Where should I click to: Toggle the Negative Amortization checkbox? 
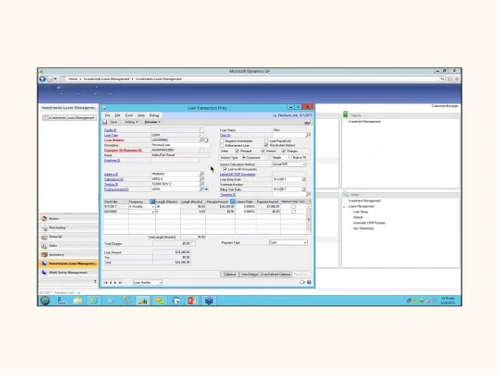[x=222, y=141]
